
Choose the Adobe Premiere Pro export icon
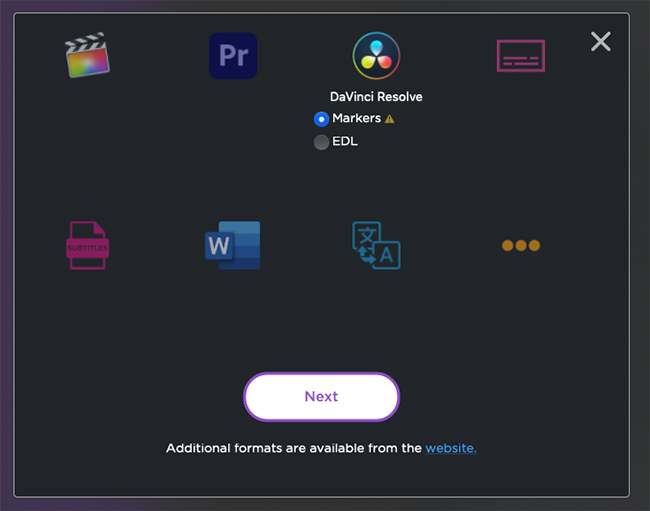point(233,56)
